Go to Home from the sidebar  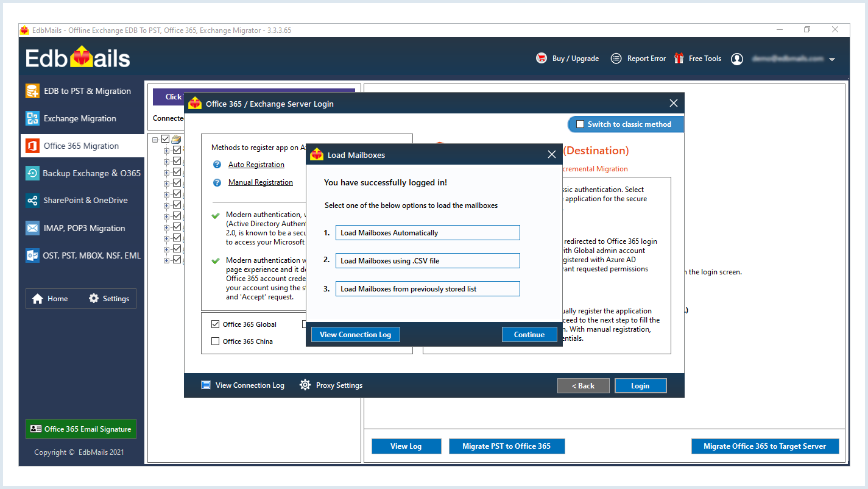pos(50,299)
